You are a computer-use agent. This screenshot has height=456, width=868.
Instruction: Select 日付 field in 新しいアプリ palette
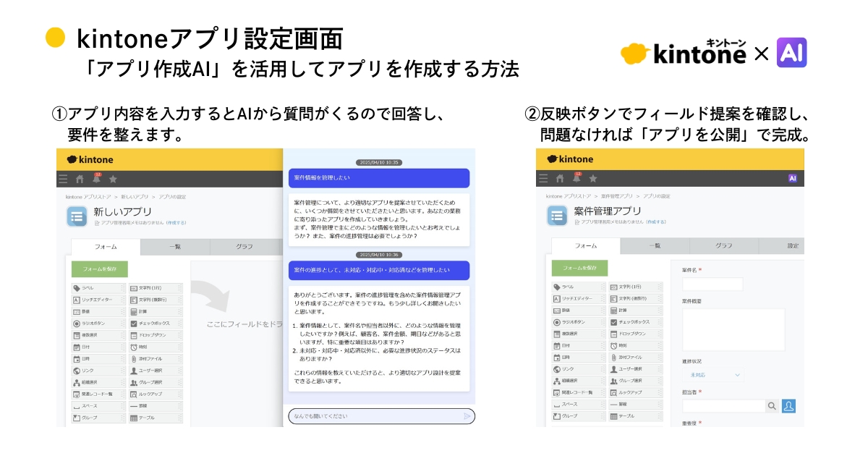[98, 347]
